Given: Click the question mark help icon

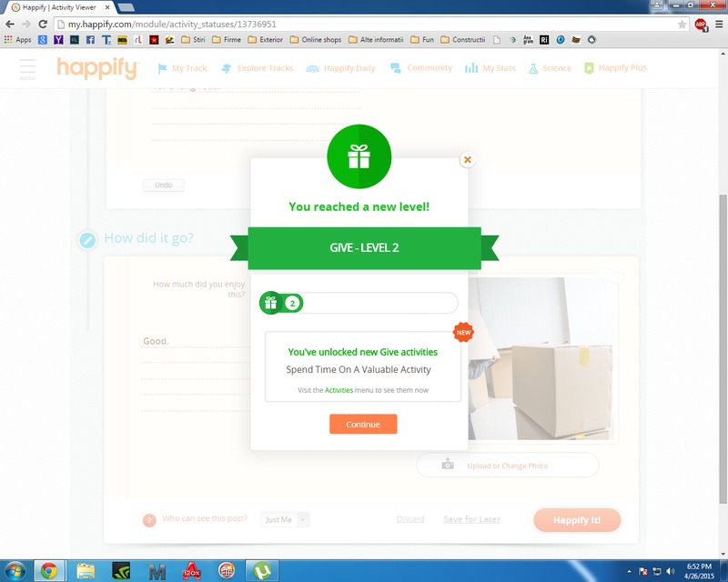Looking at the screenshot, I should (x=149, y=520).
